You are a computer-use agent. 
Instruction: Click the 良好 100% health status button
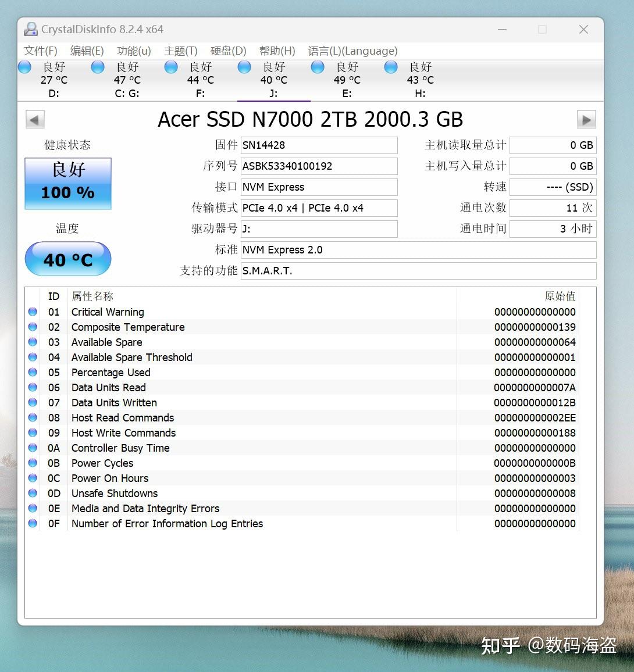(x=67, y=183)
